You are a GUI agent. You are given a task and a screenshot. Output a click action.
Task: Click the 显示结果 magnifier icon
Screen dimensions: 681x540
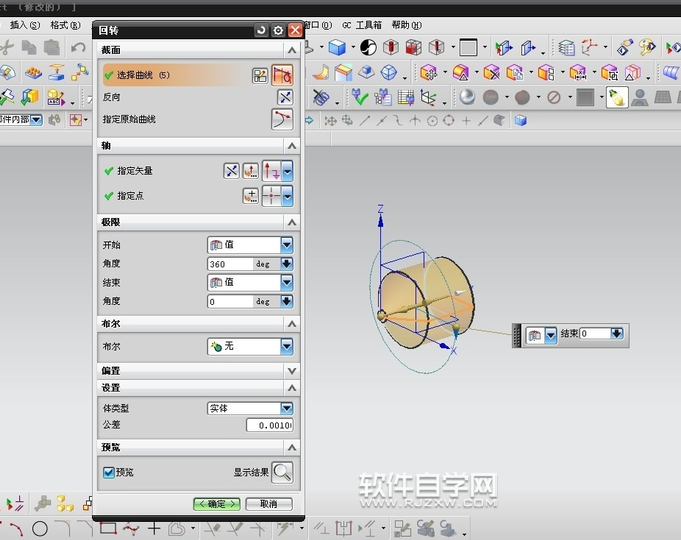(283, 473)
